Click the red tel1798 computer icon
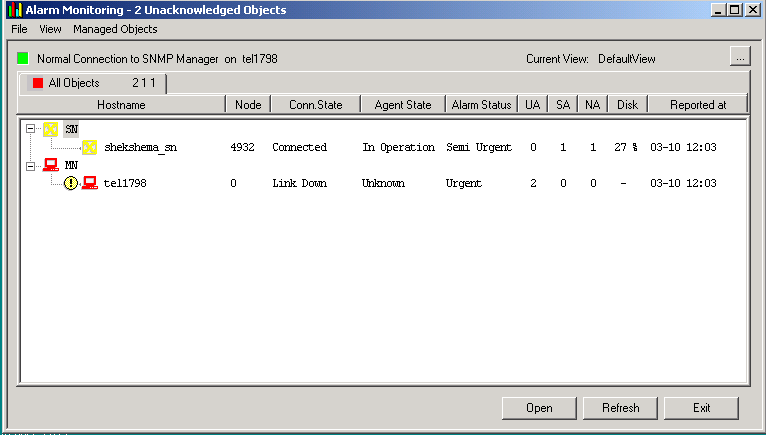The height and width of the screenshot is (435, 766). pyautogui.click(x=90, y=183)
